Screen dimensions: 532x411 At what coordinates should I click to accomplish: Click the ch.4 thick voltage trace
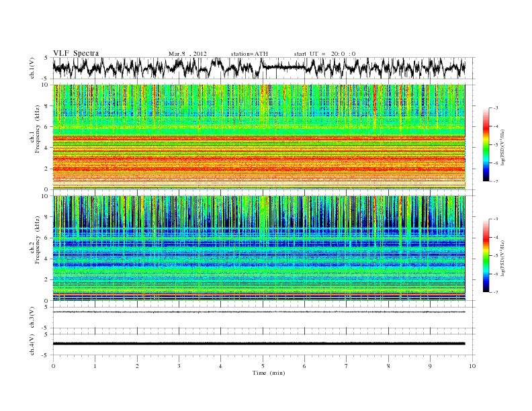pos(259,344)
